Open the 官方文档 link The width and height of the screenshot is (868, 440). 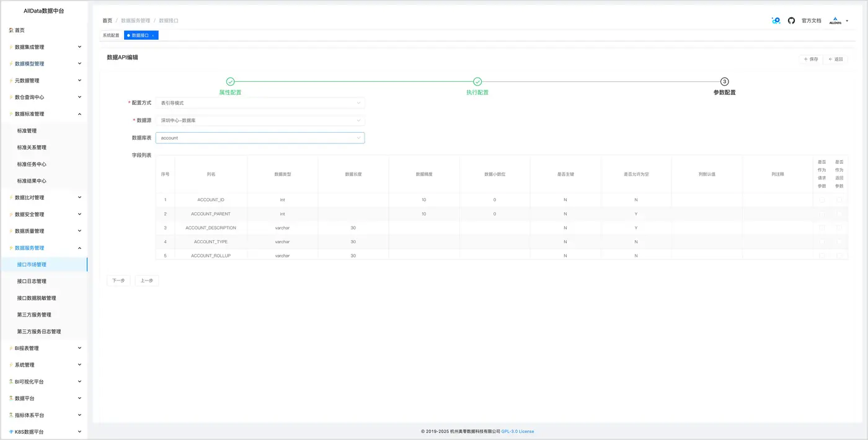coord(811,20)
